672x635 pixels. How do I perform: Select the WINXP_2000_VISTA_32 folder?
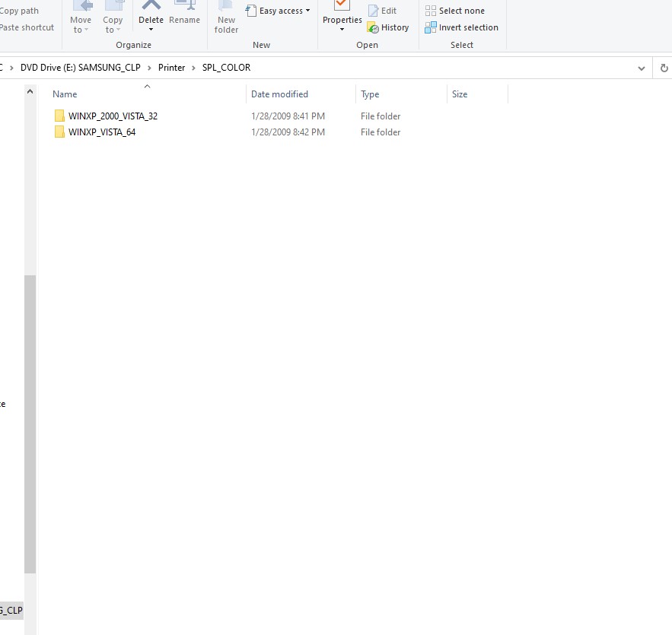(x=113, y=116)
